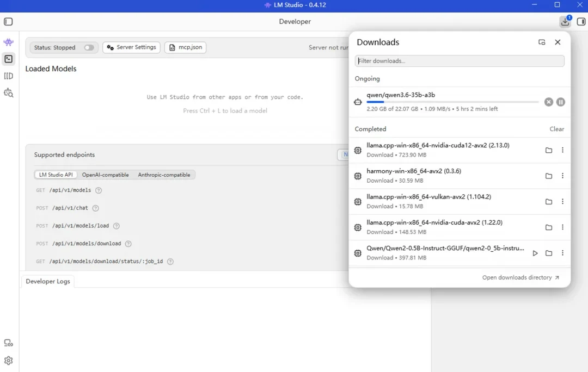Open the app Settings gear icon

click(x=8, y=361)
